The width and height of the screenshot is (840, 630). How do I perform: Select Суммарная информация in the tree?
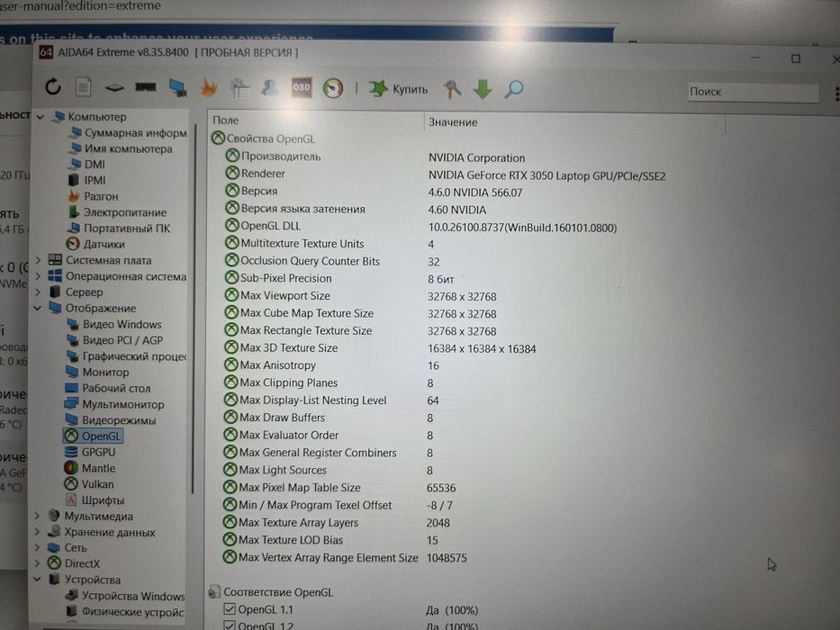[128, 133]
